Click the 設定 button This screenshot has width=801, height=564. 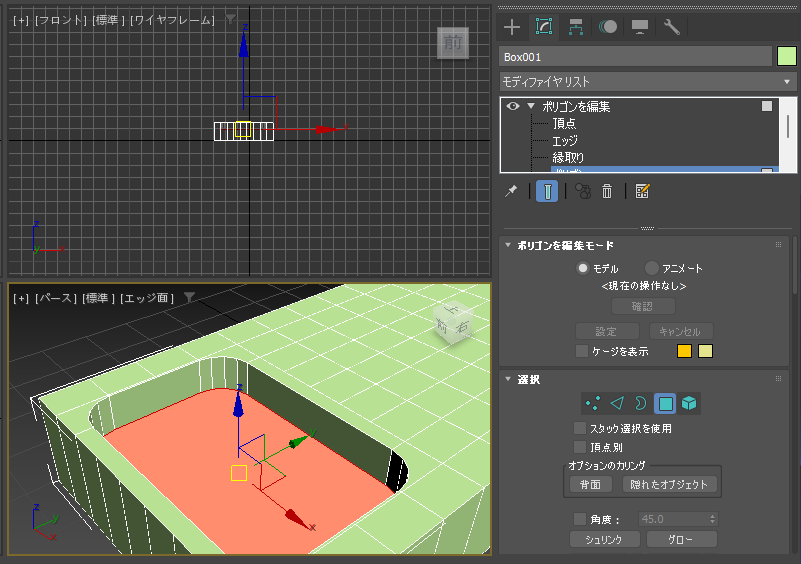[x=607, y=332]
